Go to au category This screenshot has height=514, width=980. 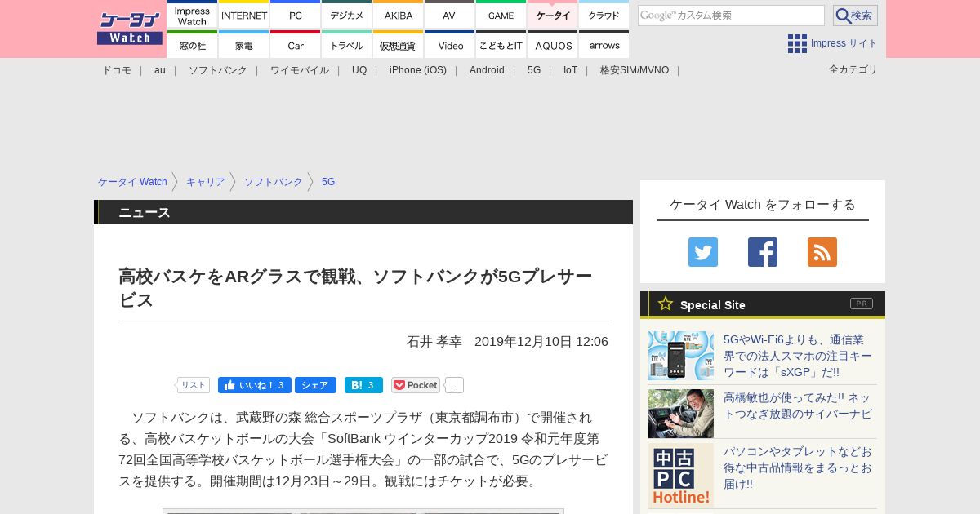160,70
